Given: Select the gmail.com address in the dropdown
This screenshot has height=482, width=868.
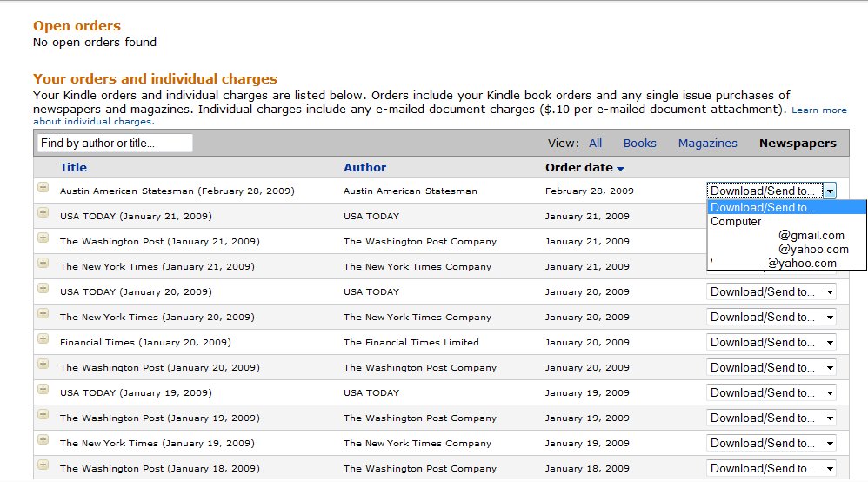Looking at the screenshot, I should click(811, 236).
